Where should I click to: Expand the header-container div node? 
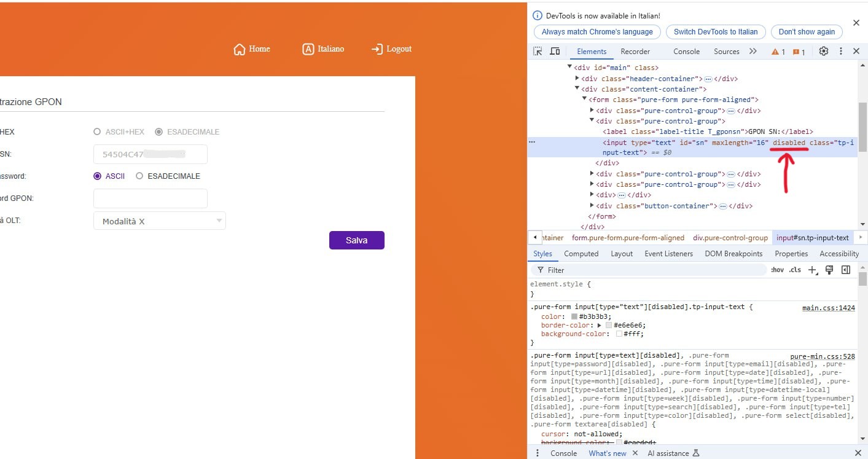point(577,79)
